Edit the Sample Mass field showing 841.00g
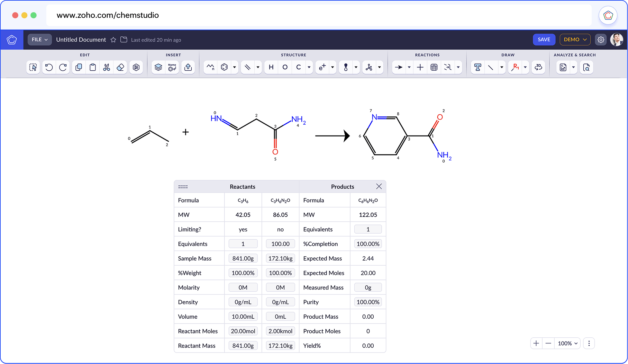This screenshot has height=364, width=628. point(243,258)
